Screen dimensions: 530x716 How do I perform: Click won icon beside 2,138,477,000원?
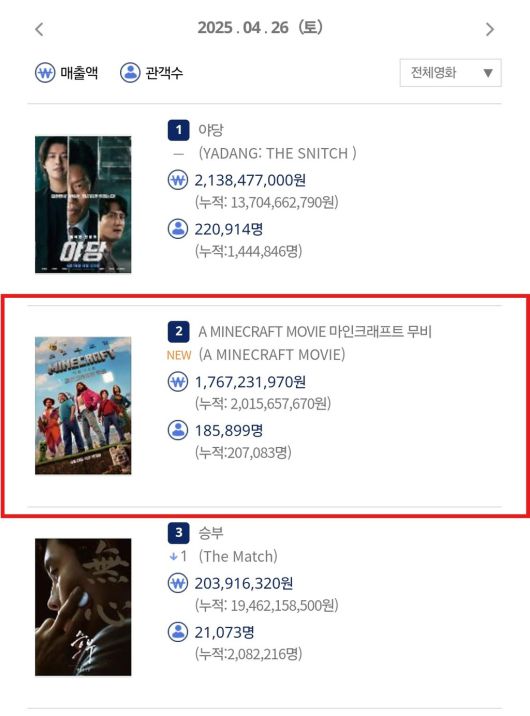178,180
